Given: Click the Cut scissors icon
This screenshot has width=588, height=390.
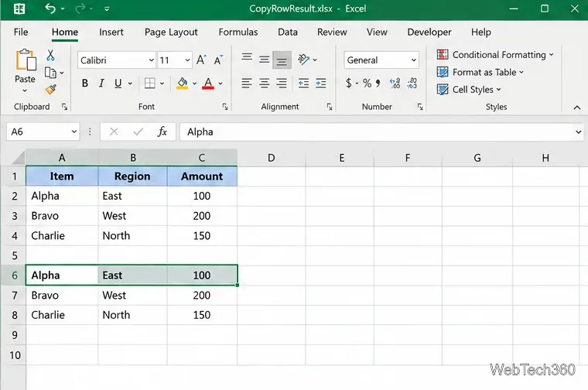Looking at the screenshot, I should pyautogui.click(x=50, y=55).
